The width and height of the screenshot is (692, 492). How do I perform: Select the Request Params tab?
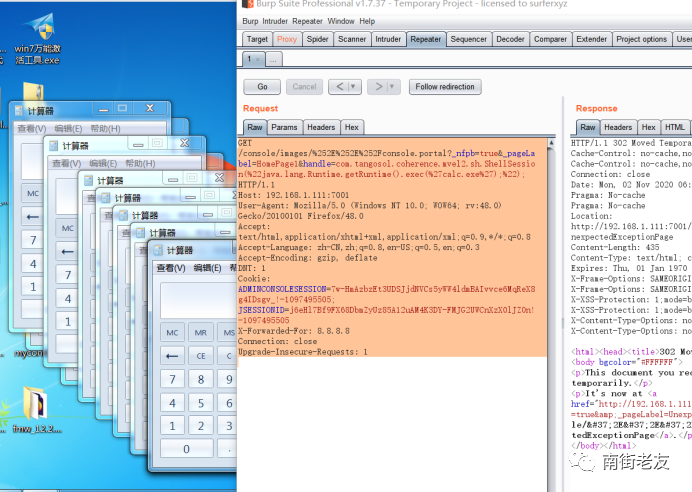point(284,128)
